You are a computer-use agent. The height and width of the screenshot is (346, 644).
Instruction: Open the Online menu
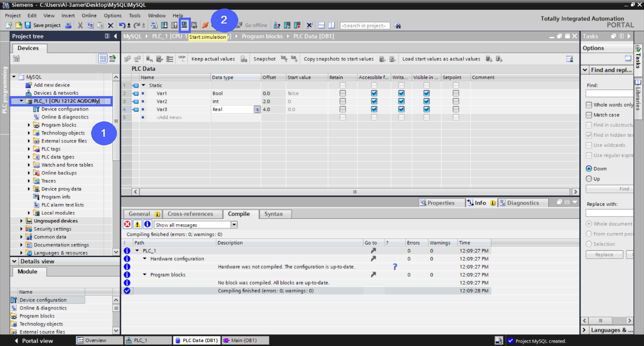point(89,15)
